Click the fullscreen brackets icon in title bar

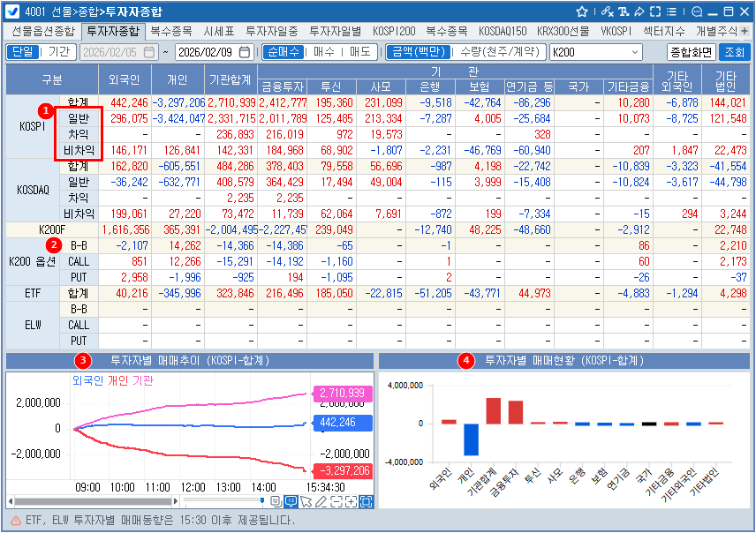(657, 12)
